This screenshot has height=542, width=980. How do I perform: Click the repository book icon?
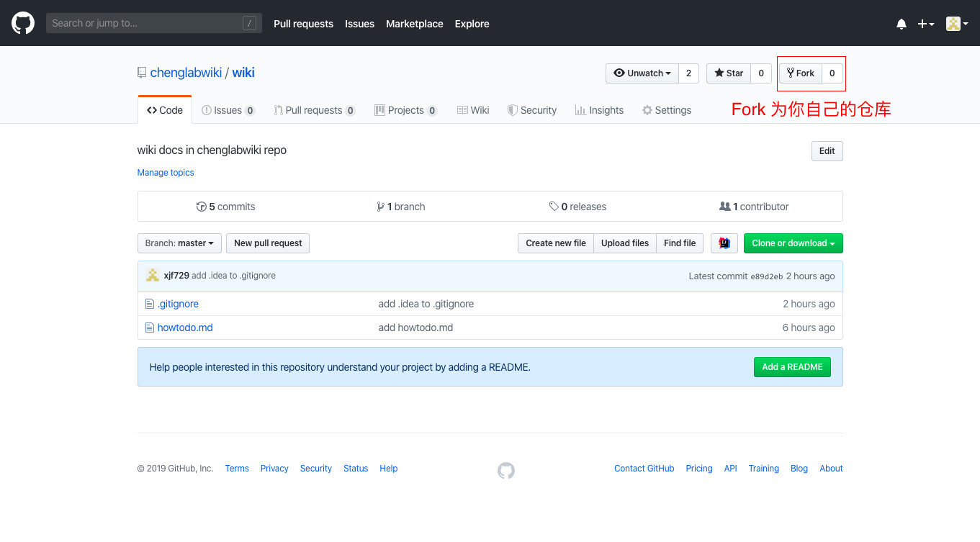point(142,73)
